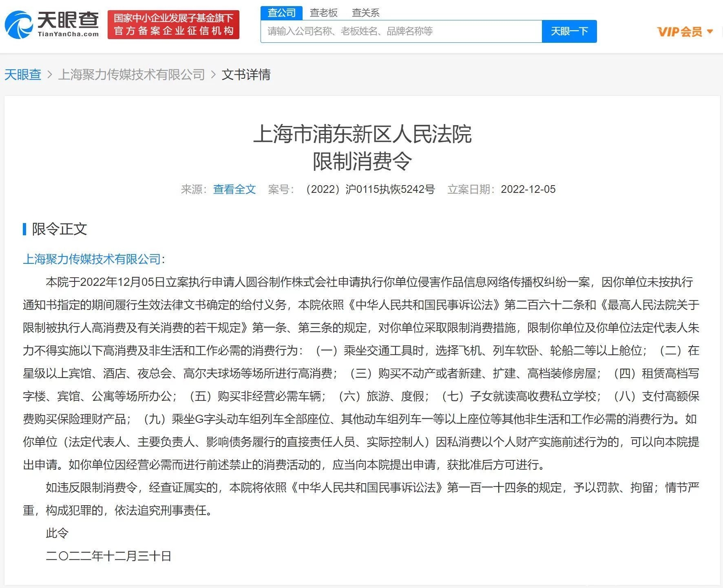723x588 pixels.
Task: Click the title 上海市浦东新区人民法院
Action: click(x=362, y=134)
